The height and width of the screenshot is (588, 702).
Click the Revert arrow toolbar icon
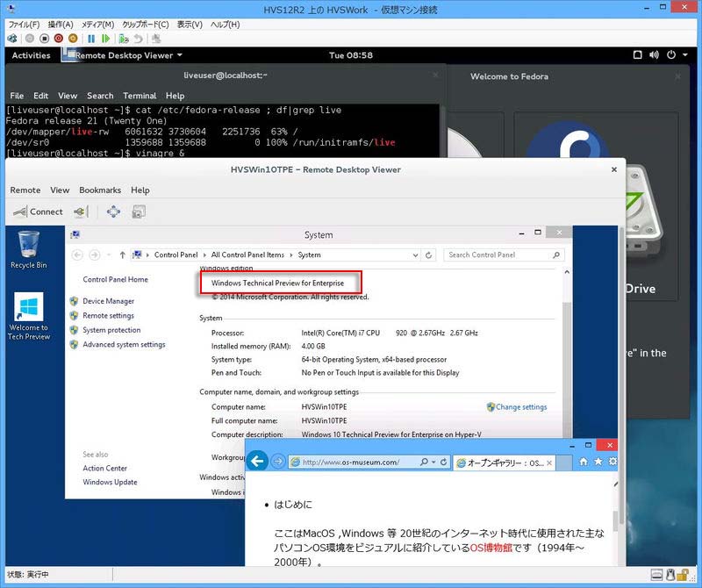[139, 39]
